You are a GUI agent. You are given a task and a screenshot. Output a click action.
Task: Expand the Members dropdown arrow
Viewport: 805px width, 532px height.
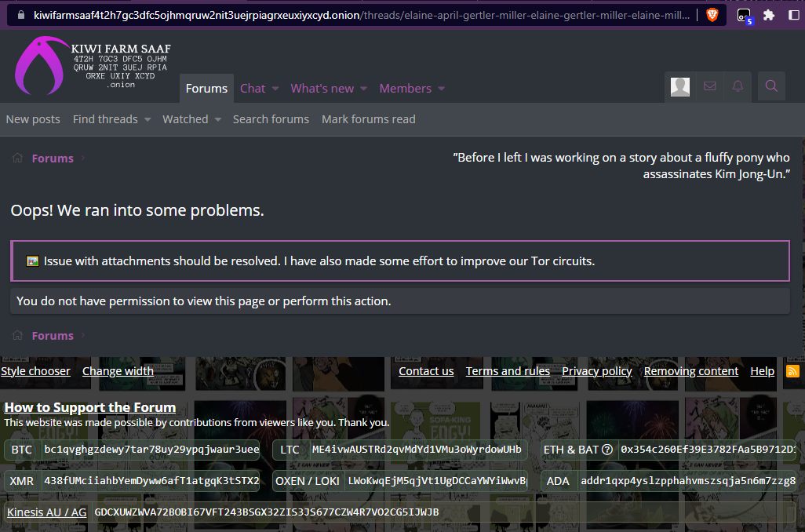pyautogui.click(x=442, y=89)
